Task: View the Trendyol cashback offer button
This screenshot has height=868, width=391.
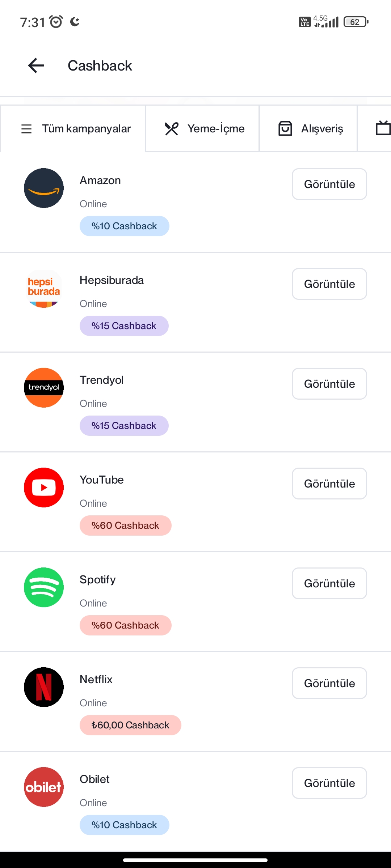Action: coord(329,384)
